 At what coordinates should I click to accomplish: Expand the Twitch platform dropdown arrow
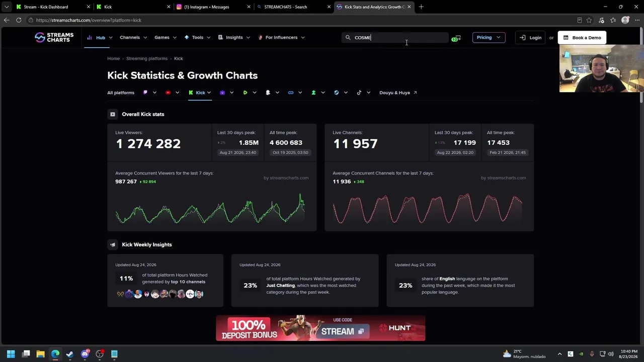(x=154, y=93)
